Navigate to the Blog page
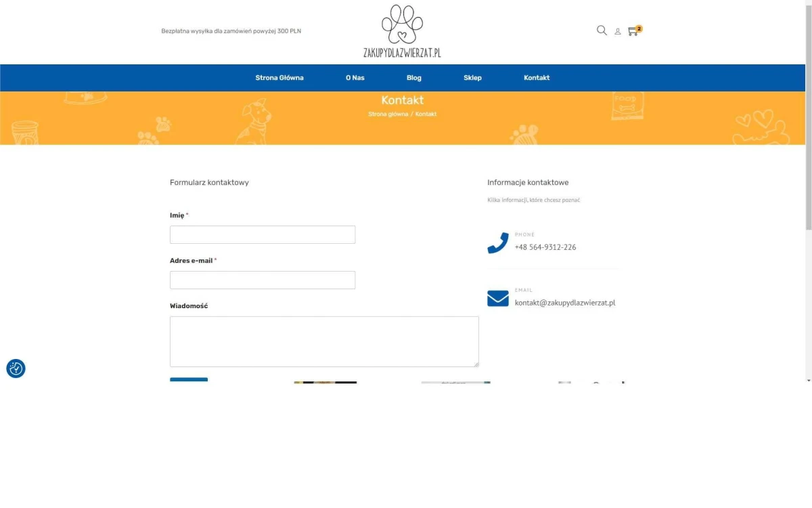812x508 pixels. [x=413, y=78]
